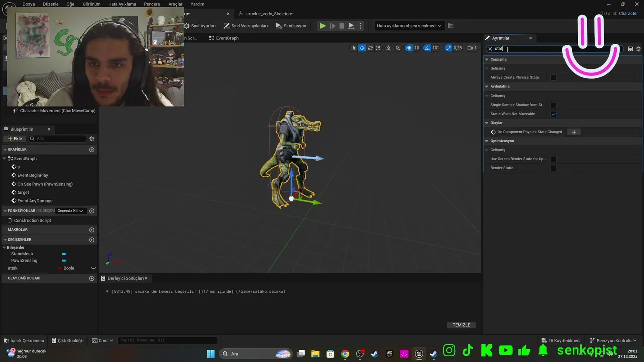
Task: Select the rotate gizmo tool
Action: pos(370,48)
